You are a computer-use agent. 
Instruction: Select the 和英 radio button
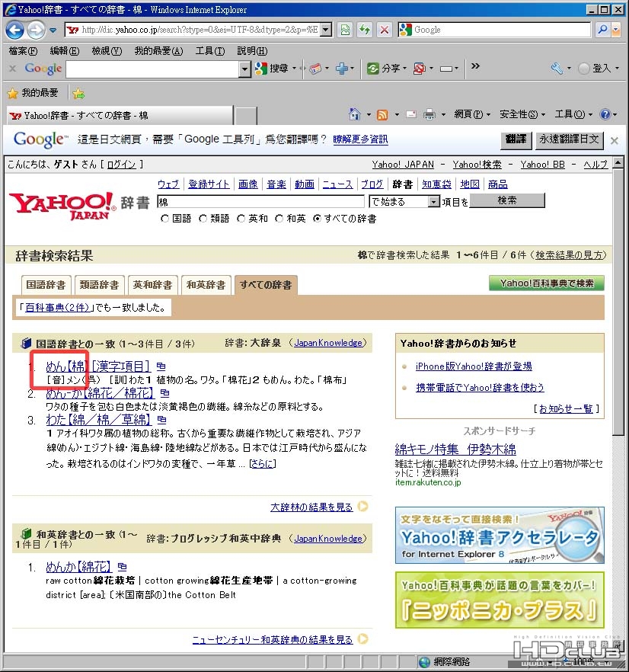[x=279, y=219]
